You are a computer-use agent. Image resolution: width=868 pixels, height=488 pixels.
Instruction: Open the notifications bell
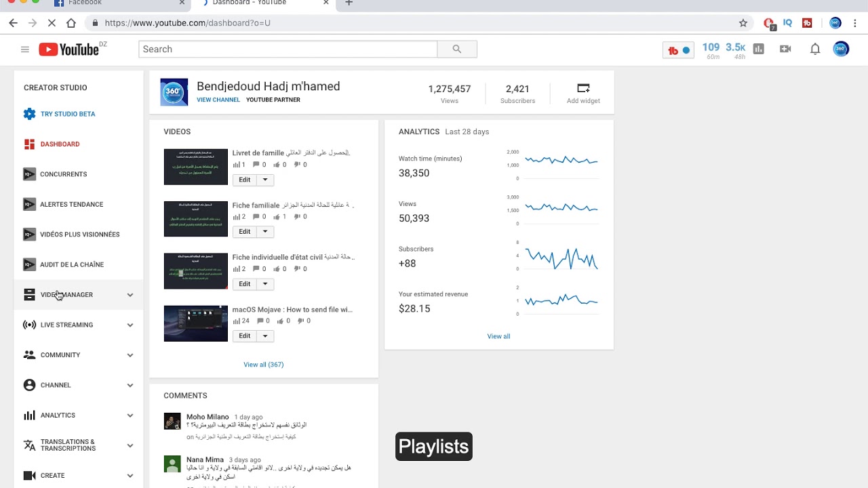[815, 49]
